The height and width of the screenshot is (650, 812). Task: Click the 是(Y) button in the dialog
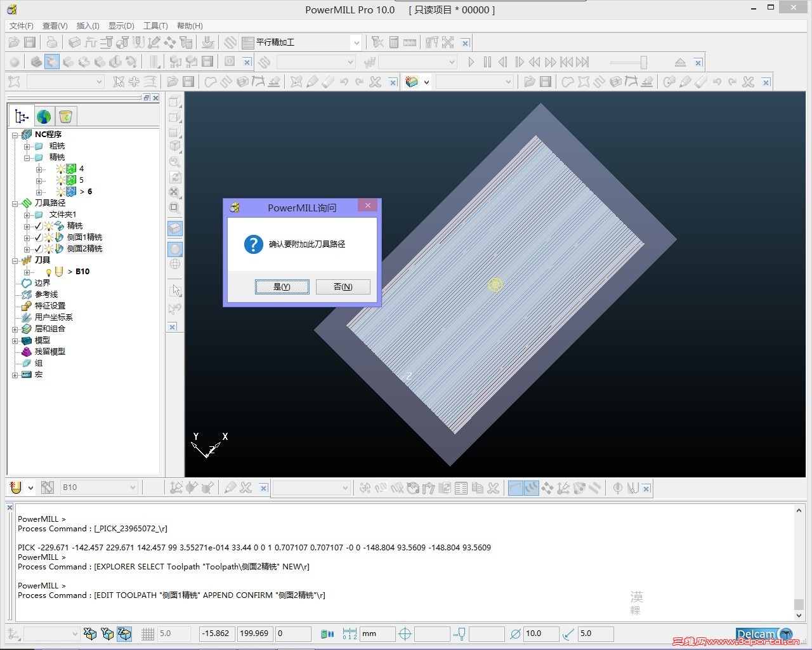(282, 287)
